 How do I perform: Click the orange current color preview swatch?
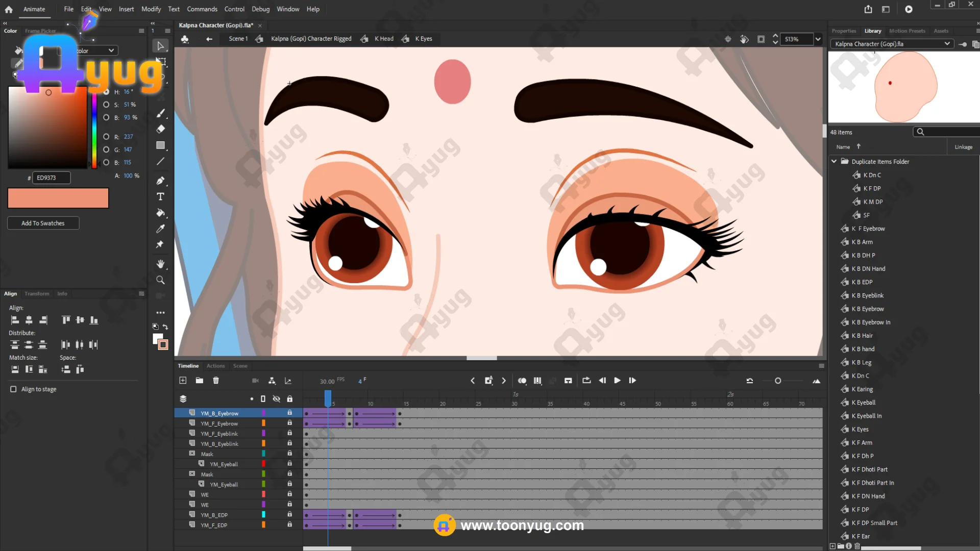coord(58,198)
